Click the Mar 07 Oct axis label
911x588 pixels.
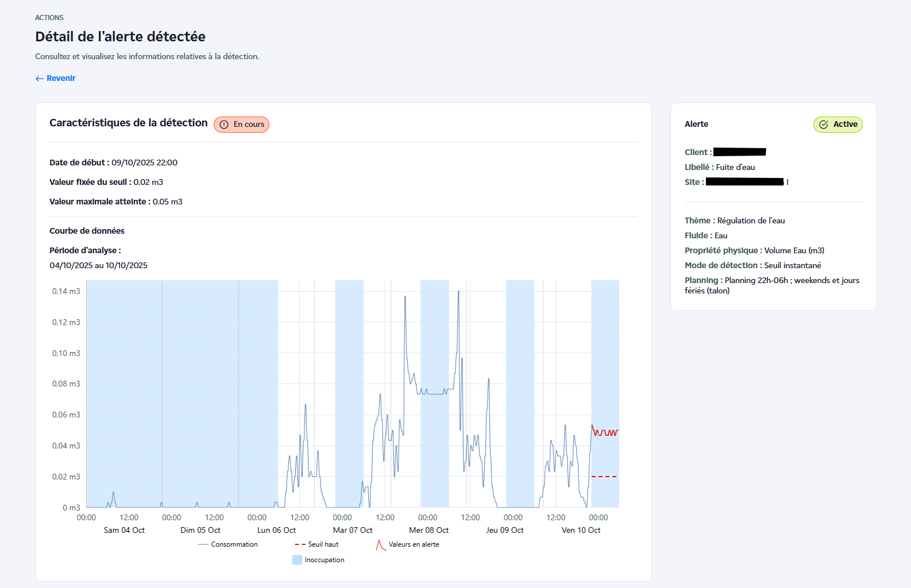tap(353, 530)
